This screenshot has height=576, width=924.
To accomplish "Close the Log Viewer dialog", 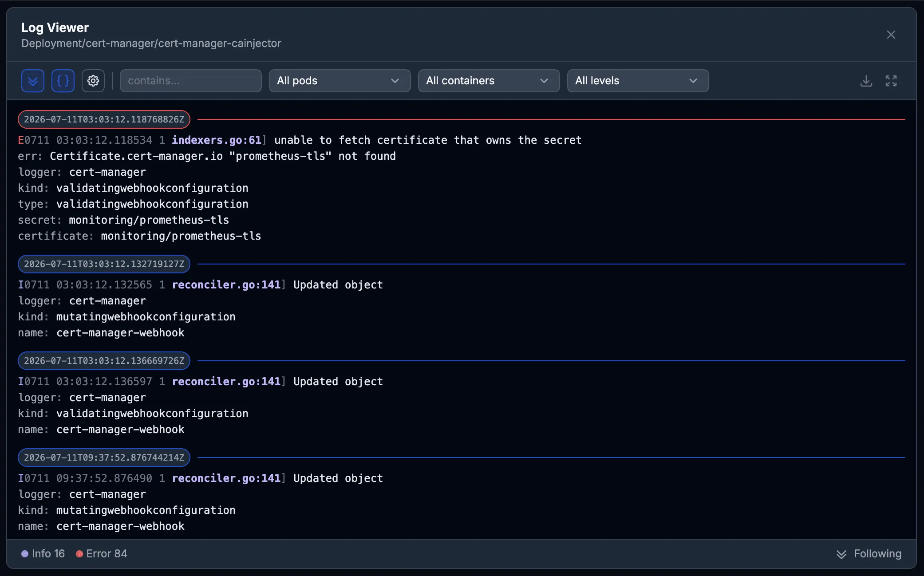I will tap(891, 35).
